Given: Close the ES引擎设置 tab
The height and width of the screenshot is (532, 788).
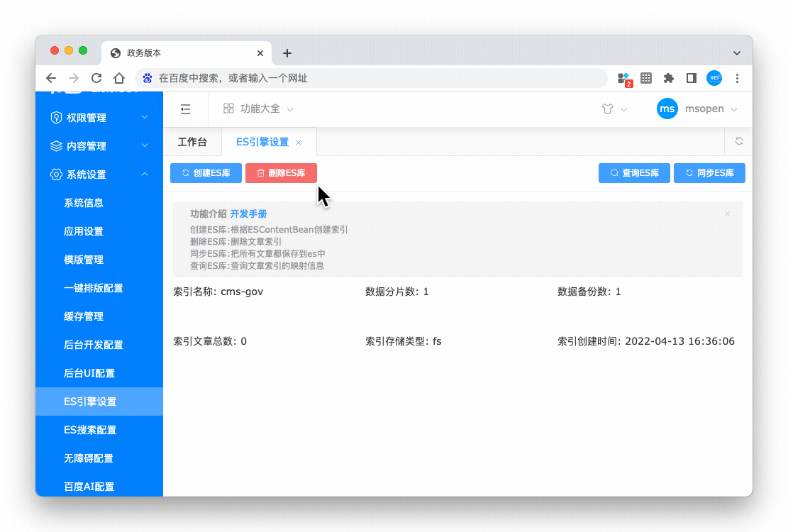Looking at the screenshot, I should pyautogui.click(x=299, y=143).
